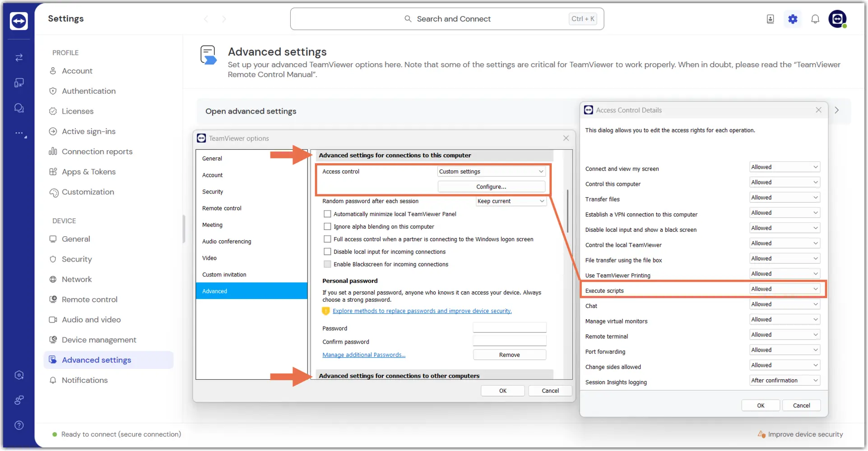This screenshot has width=868, height=451.
Task: Open the Transfer files permission dropdown
Action: point(784,198)
